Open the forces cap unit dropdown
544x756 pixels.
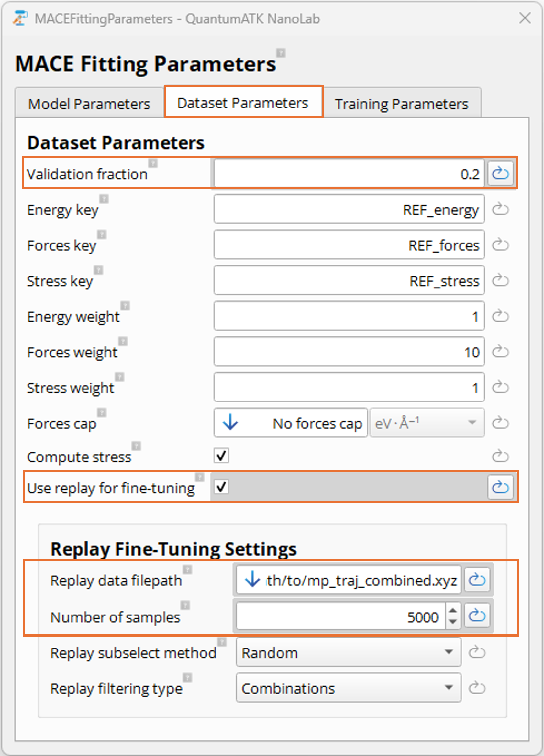(x=427, y=423)
